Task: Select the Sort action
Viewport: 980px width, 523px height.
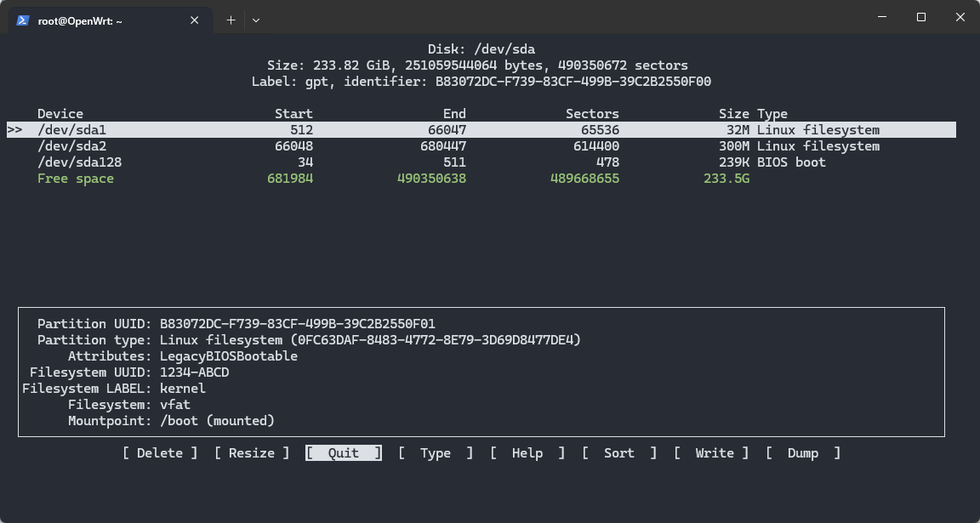Action: pyautogui.click(x=618, y=453)
